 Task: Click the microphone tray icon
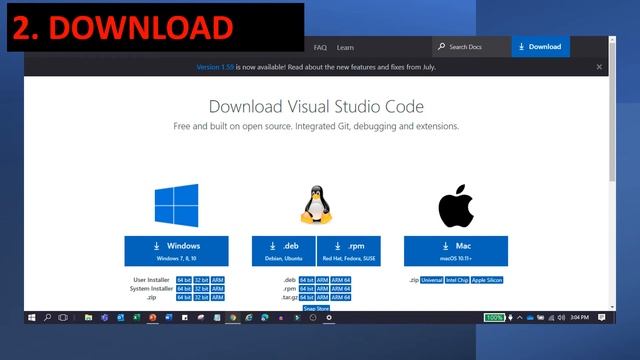point(511,318)
